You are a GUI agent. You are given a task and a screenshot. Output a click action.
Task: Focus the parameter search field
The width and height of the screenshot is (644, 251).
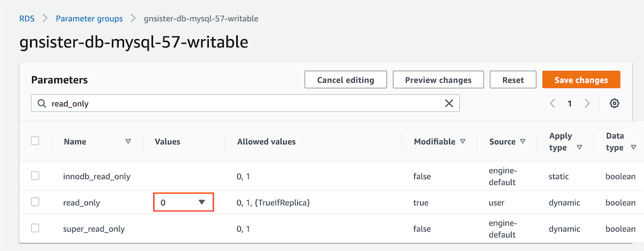(241, 104)
